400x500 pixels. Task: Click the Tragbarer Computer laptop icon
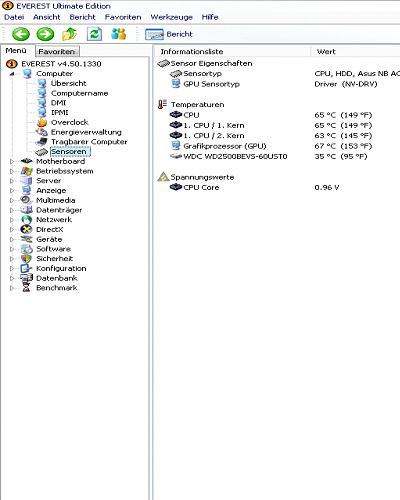coord(42,142)
